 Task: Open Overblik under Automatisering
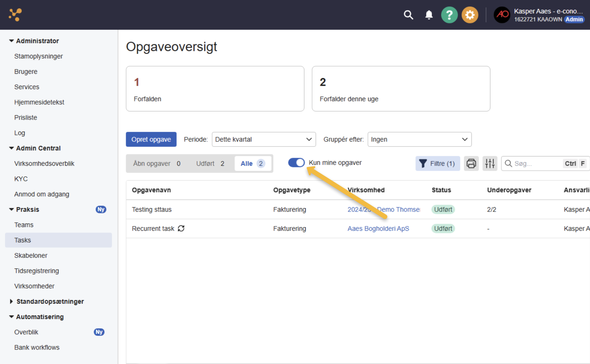(x=26, y=332)
